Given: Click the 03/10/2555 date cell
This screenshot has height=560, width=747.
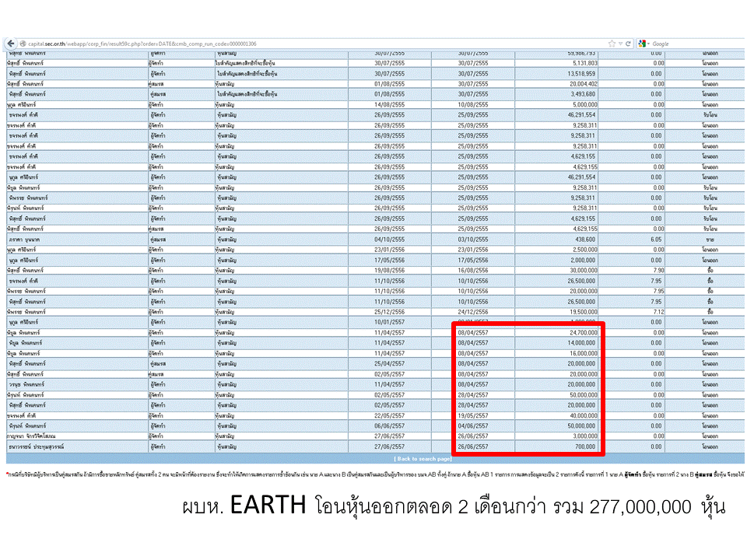Looking at the screenshot, I should tap(472, 240).
